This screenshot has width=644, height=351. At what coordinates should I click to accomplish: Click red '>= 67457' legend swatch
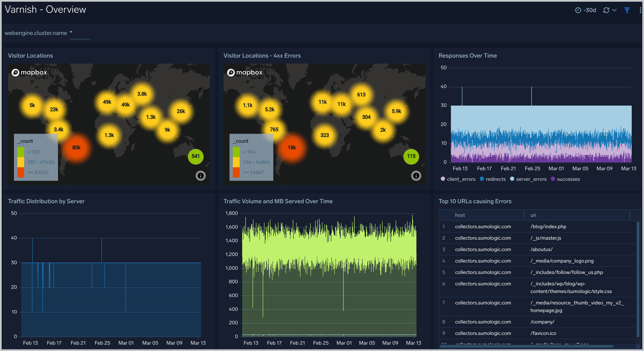pyautogui.click(x=21, y=173)
